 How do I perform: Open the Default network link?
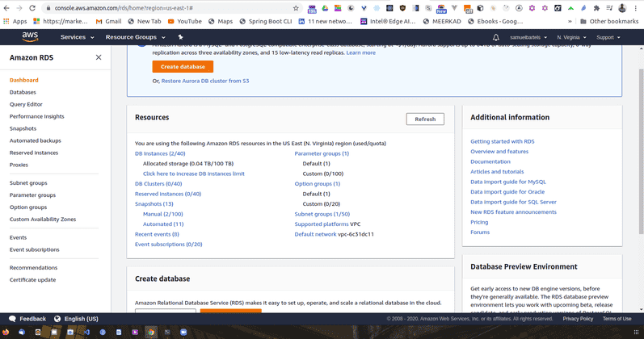click(315, 234)
